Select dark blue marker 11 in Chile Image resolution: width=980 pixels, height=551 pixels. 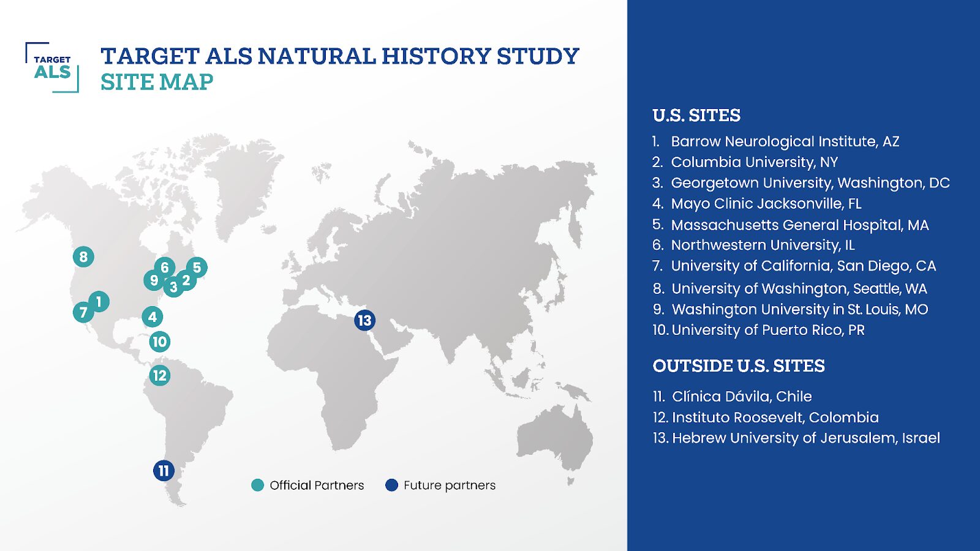[164, 470]
